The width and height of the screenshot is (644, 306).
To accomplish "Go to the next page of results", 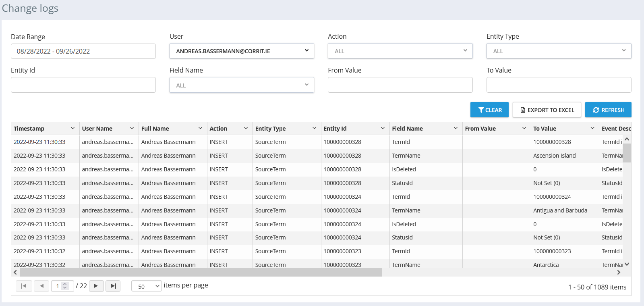I will pos(96,286).
